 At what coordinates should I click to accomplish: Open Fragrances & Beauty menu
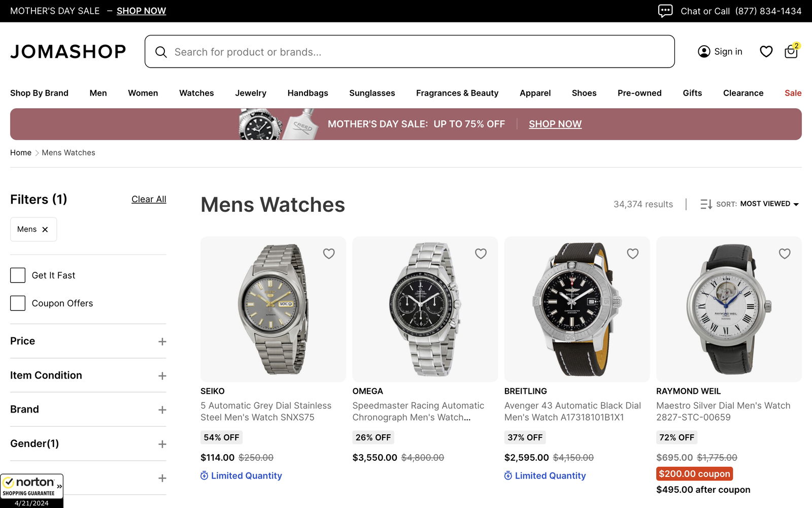click(x=457, y=93)
